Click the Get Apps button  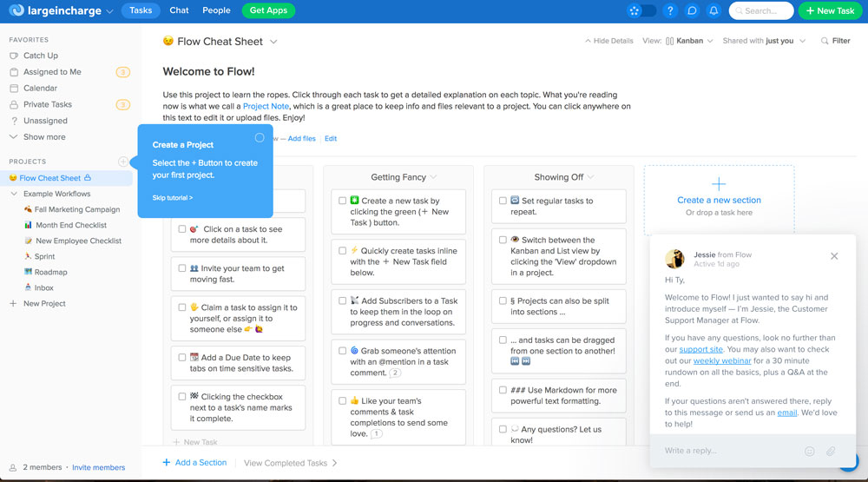pos(268,10)
